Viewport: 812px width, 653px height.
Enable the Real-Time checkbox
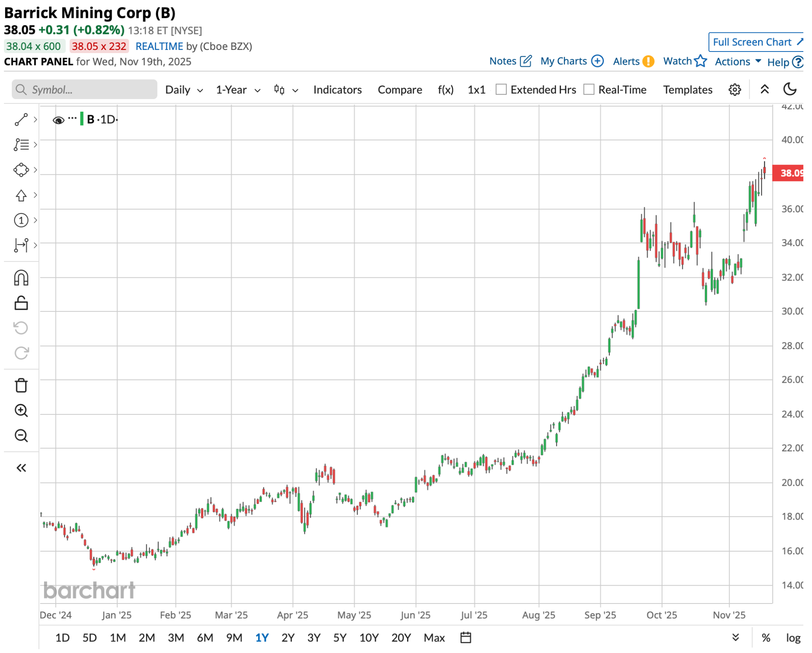coord(589,90)
